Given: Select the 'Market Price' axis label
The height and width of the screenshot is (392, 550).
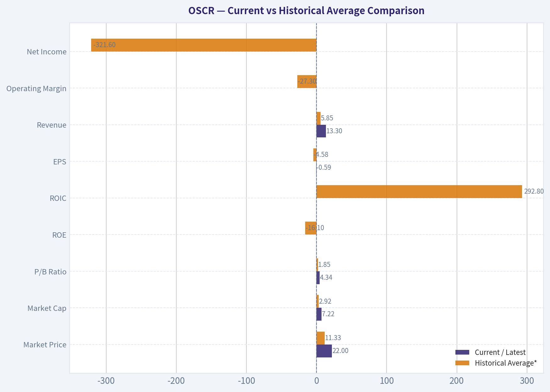Looking at the screenshot, I should click(x=45, y=345).
